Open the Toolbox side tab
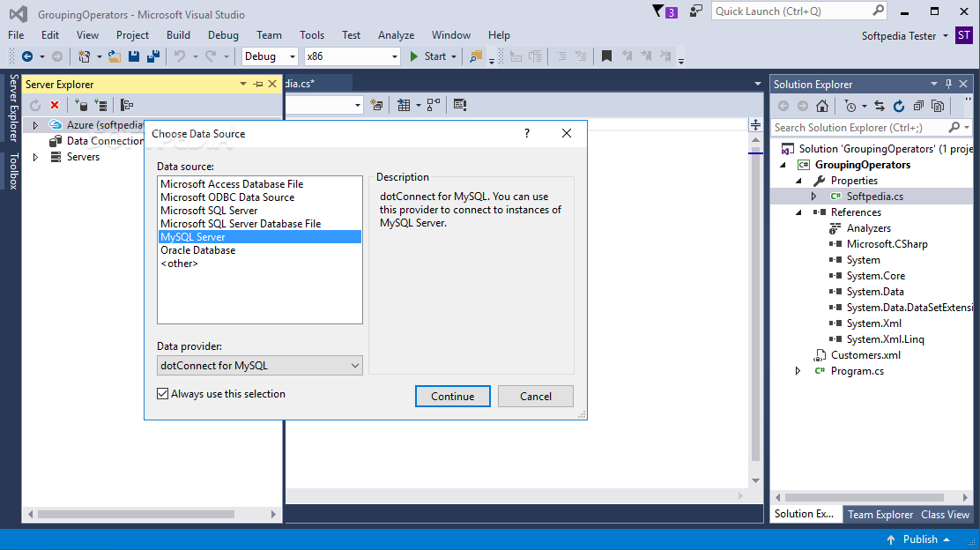This screenshot has width=980, height=550. (x=13, y=171)
